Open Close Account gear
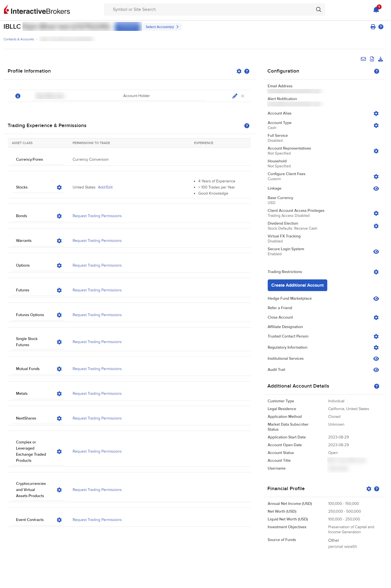Screen dimensions: 391x588 tap(376, 317)
